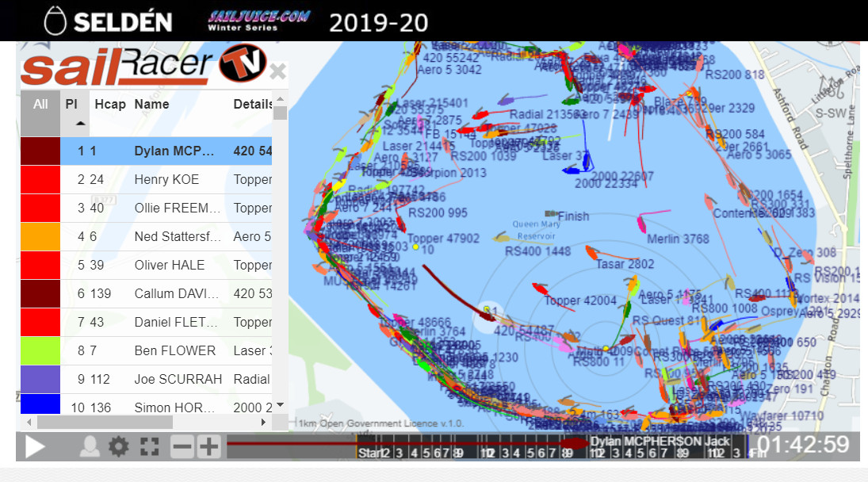
Task: Click red swatch for Henry KOE
Action: pyautogui.click(x=40, y=179)
